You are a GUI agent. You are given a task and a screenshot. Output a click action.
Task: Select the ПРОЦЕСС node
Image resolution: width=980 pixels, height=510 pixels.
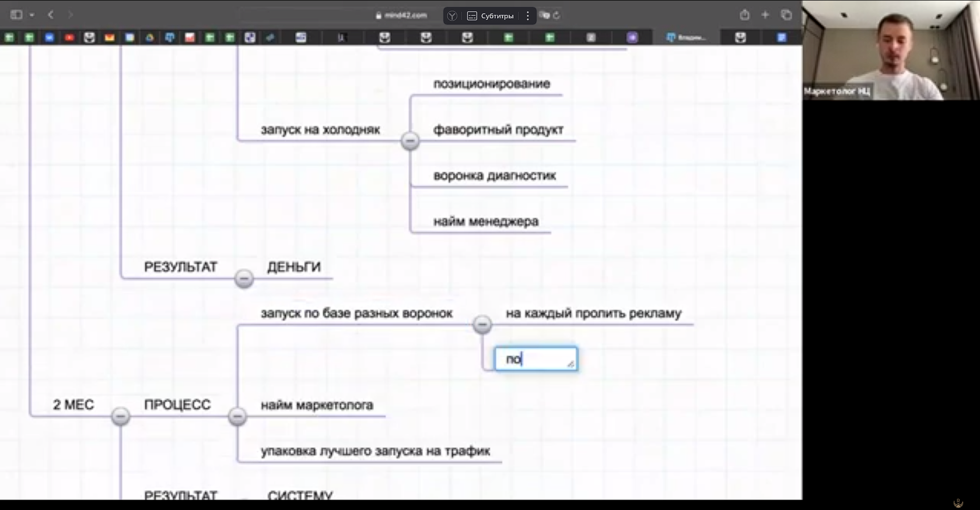point(177,405)
